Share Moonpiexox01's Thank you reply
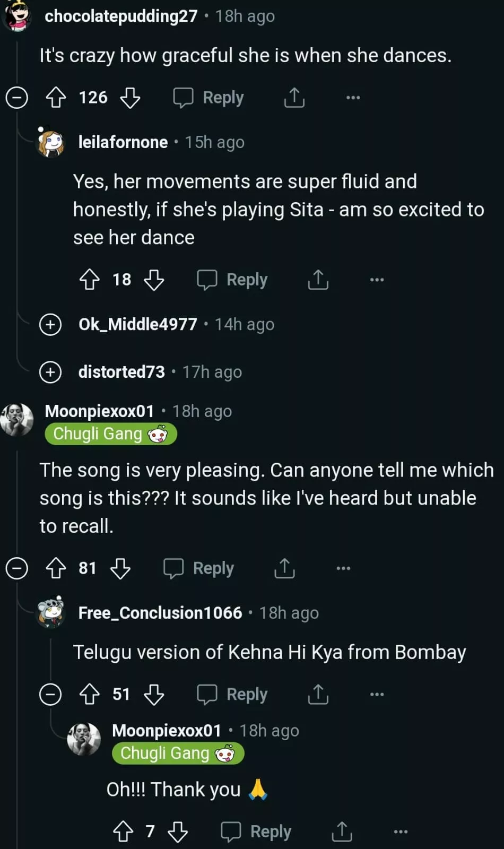 click(342, 831)
